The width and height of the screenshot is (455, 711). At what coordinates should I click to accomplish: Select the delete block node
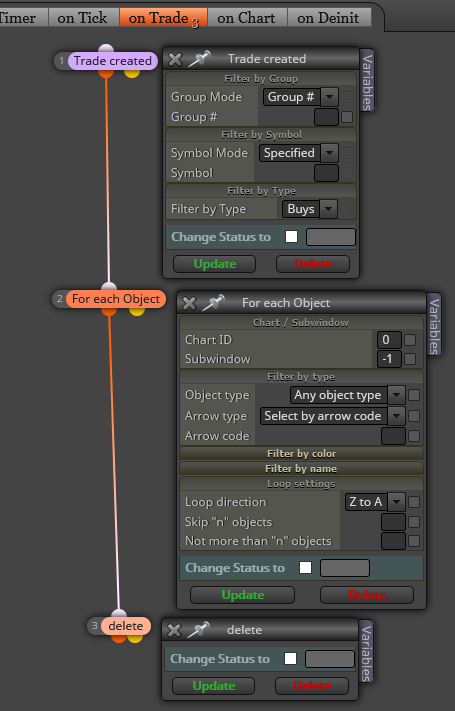125,626
